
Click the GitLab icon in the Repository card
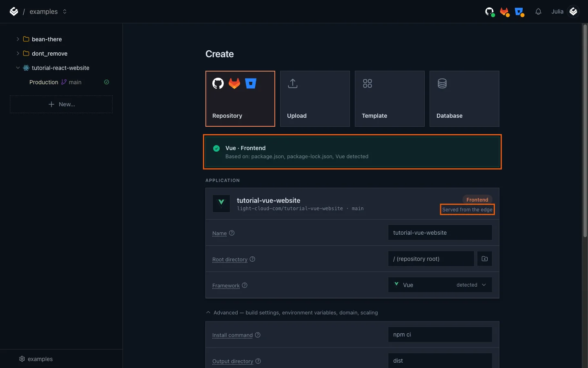coord(234,83)
